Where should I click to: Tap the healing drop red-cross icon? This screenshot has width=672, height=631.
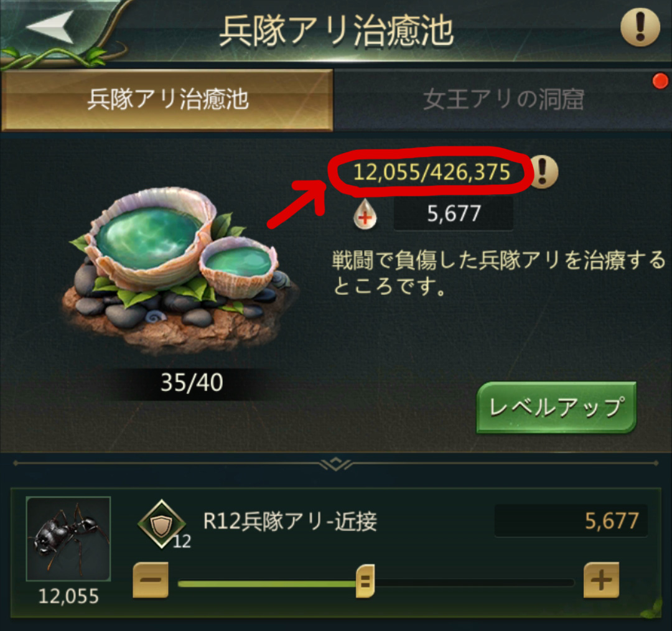(365, 214)
